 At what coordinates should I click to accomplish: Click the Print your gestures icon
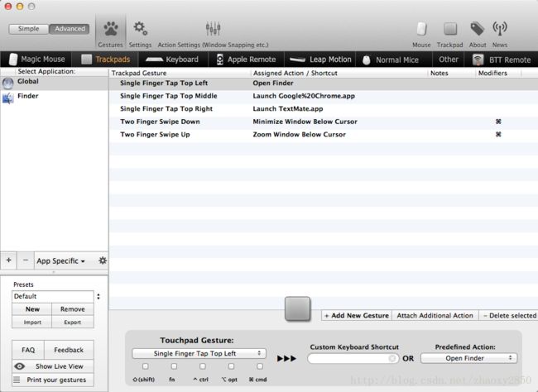coord(17,380)
